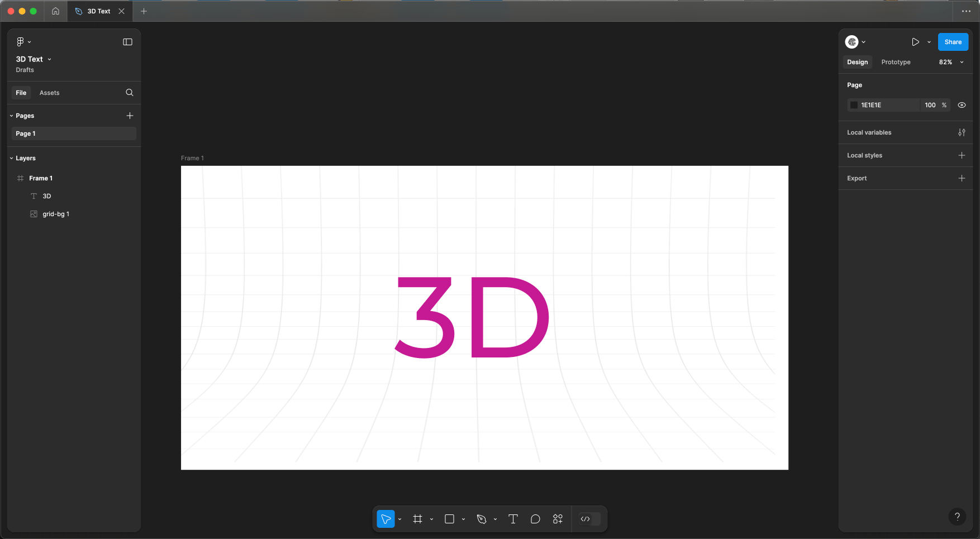Switch to the Assets tab
The height and width of the screenshot is (539, 980).
(49, 93)
